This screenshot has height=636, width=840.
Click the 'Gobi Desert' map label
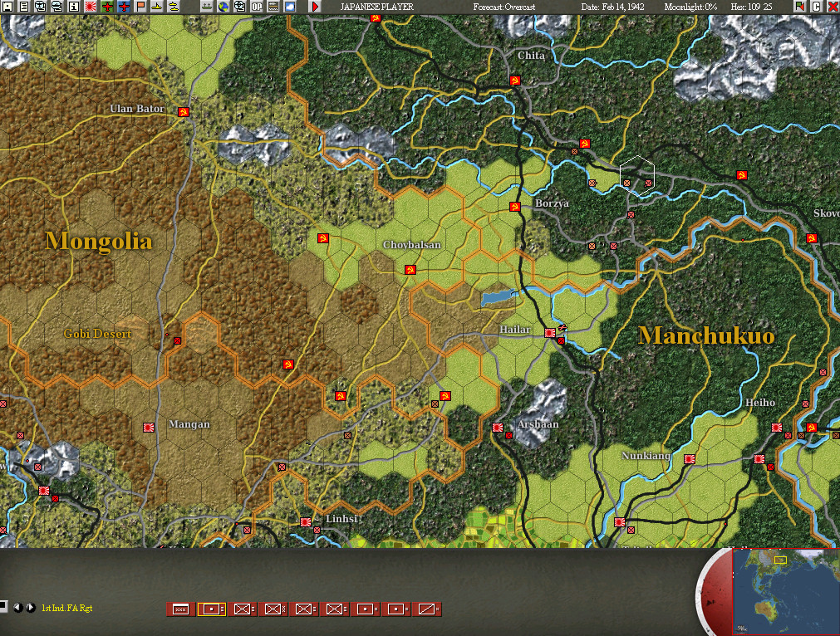coord(97,334)
